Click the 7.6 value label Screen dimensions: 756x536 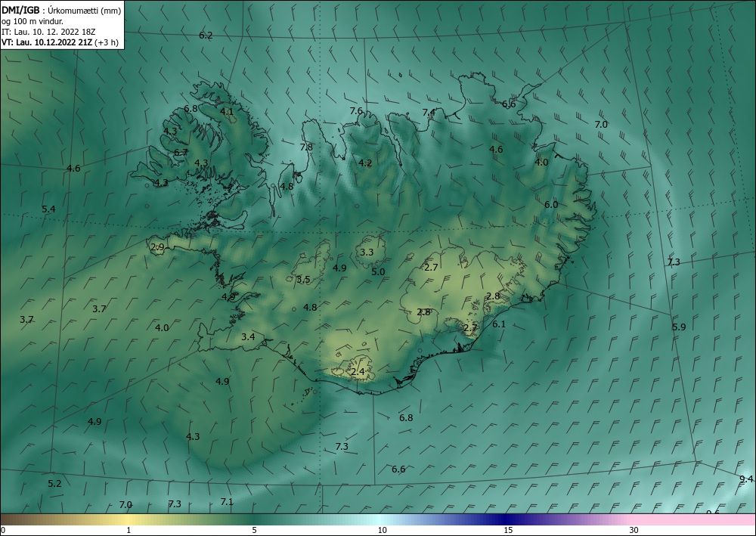click(x=356, y=111)
